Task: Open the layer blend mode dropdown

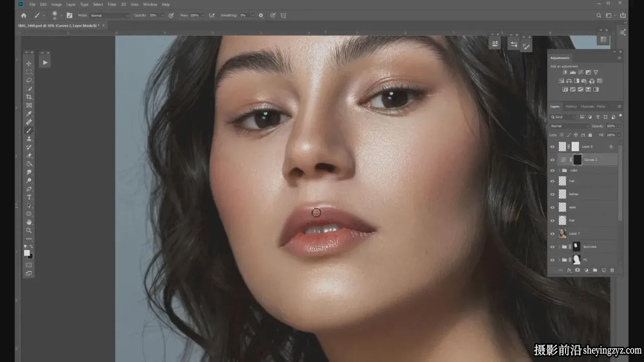Action: 569,126
